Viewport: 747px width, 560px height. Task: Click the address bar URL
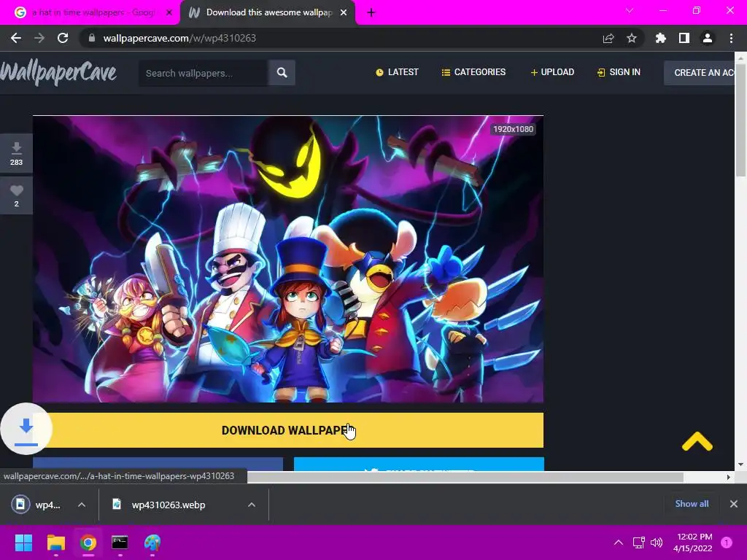(x=179, y=38)
